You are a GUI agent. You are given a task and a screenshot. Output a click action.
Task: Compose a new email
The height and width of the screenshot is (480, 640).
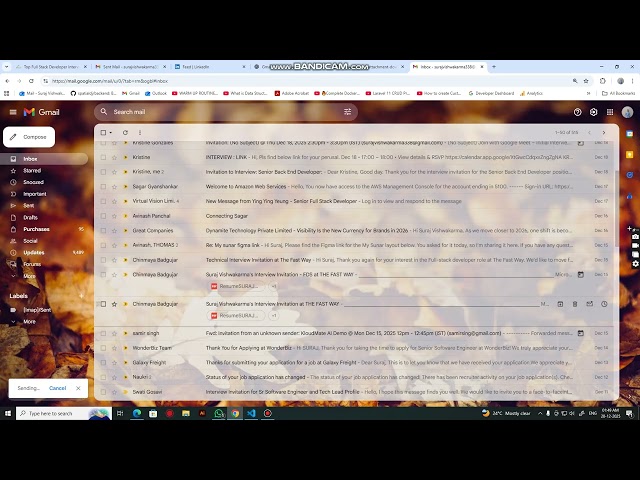[x=29, y=137]
